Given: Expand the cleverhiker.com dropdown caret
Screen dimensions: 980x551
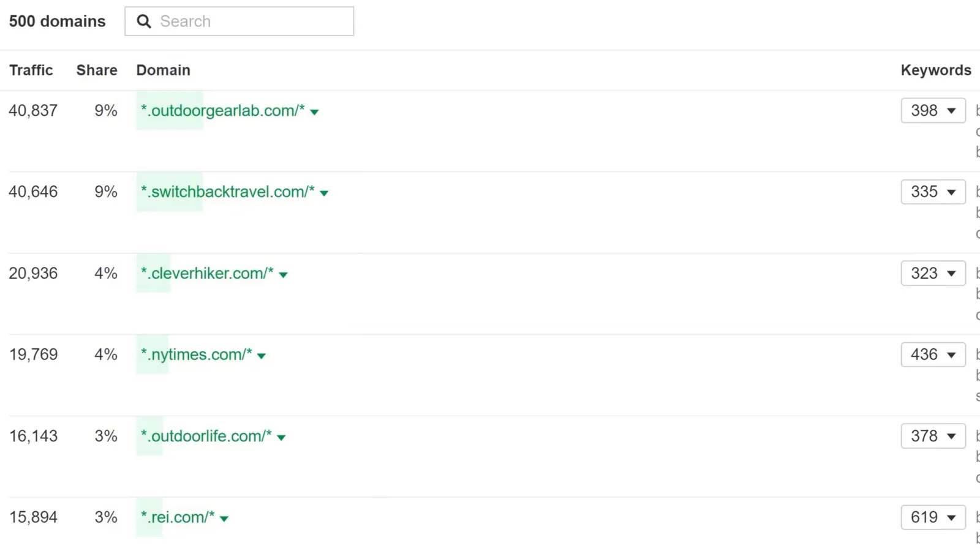Looking at the screenshot, I should pyautogui.click(x=284, y=275).
